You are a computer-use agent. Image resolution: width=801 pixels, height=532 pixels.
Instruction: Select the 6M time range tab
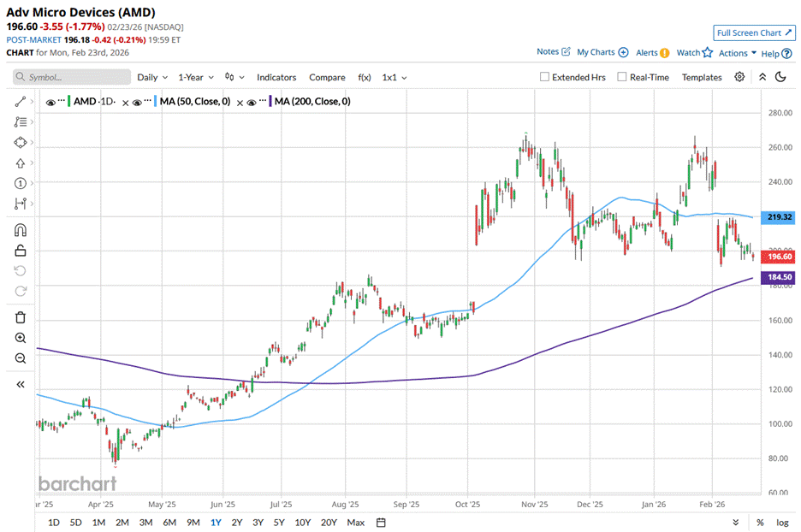click(x=169, y=523)
